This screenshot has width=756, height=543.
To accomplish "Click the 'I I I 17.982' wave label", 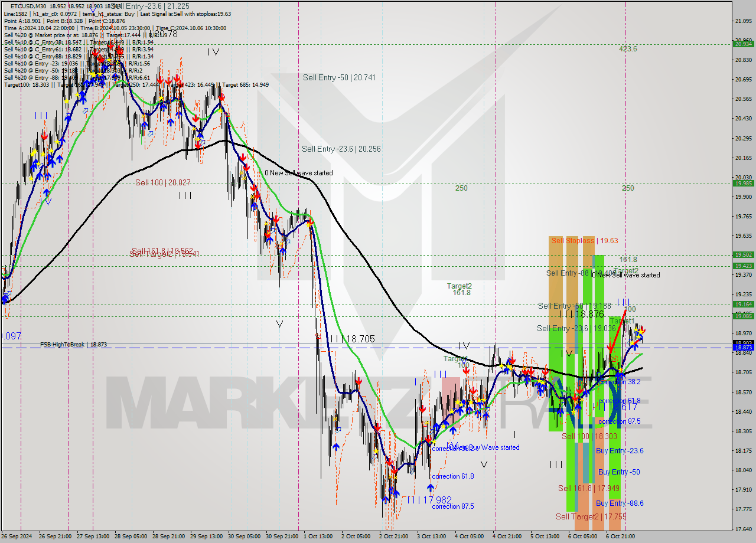I will 428,499.
